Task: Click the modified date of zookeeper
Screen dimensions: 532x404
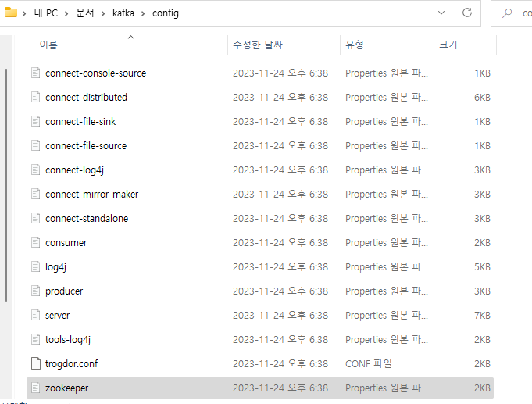Action: [280, 388]
